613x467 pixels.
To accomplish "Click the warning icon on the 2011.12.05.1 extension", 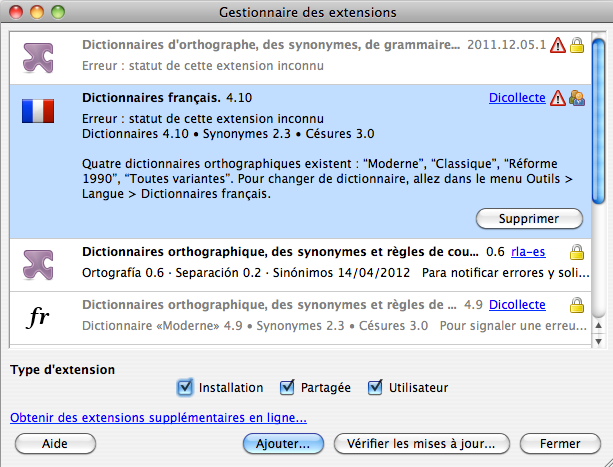I will pos(558,46).
